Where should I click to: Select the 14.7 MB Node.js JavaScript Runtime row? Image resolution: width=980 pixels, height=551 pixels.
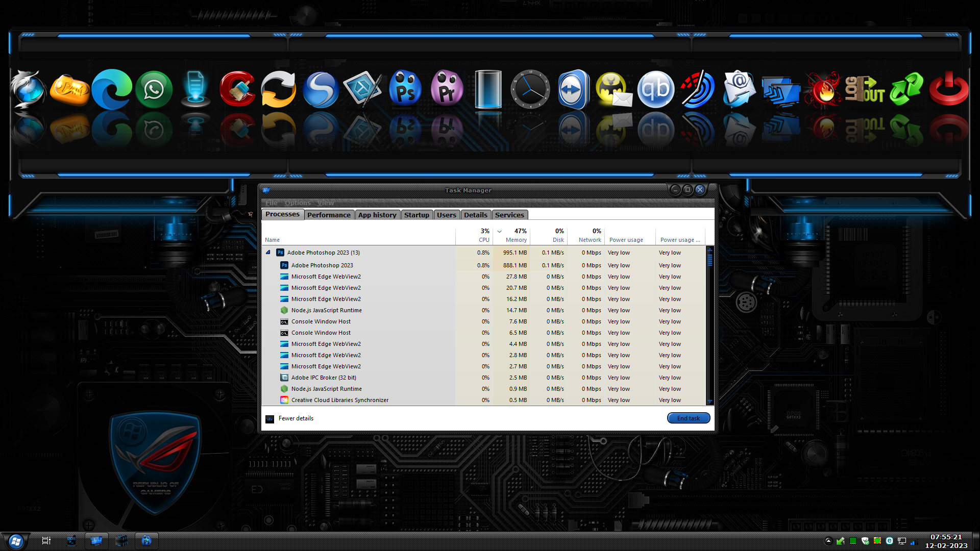484,310
